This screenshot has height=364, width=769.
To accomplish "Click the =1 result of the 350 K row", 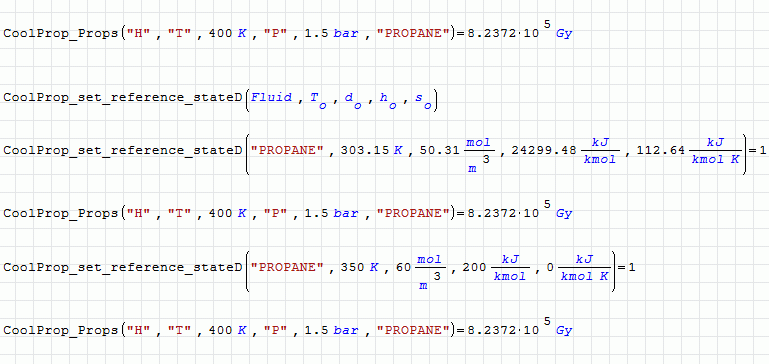I will 627,267.
